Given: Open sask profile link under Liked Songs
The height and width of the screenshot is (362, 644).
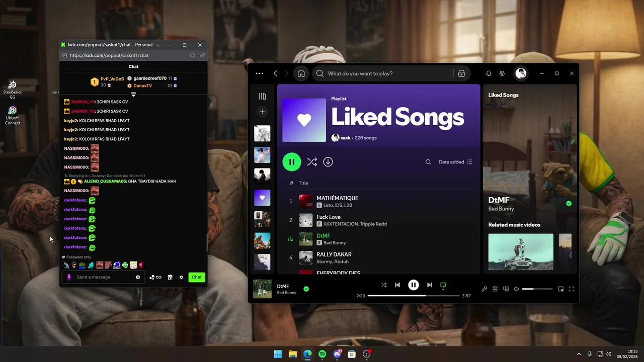Looking at the screenshot, I should 345,138.
